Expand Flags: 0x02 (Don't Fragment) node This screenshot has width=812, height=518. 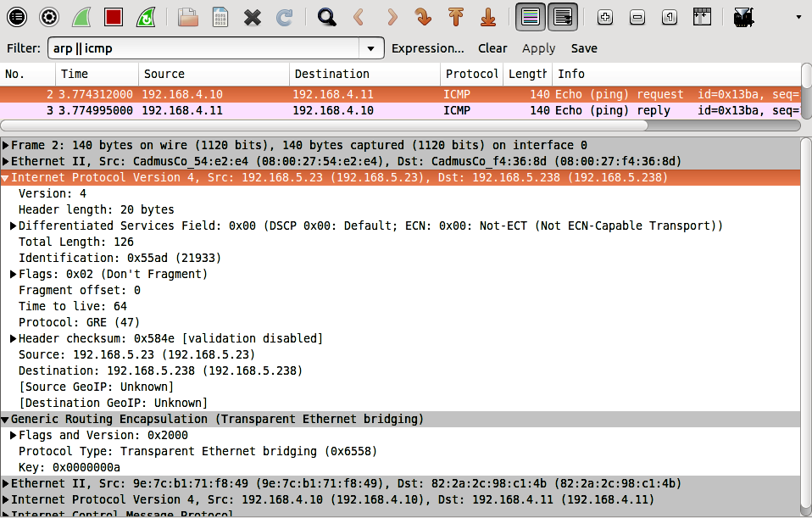tap(14, 274)
